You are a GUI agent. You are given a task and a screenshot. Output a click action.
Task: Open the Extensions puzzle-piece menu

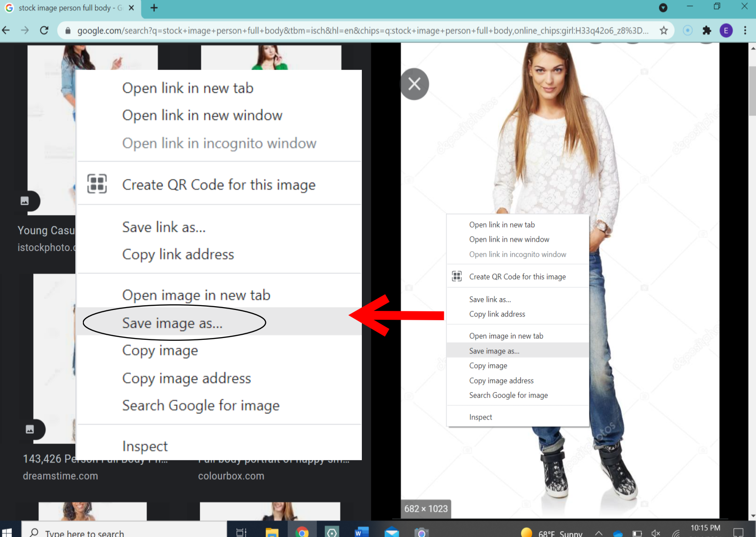tap(707, 30)
